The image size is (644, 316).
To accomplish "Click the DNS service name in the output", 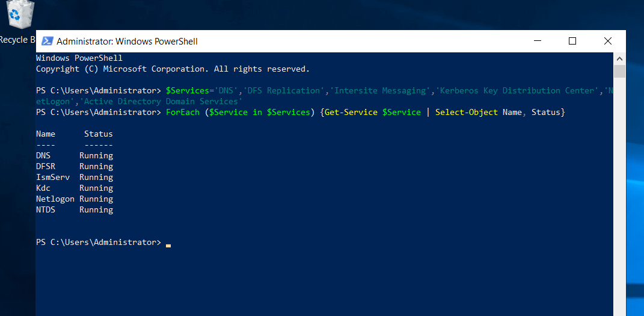I will tap(43, 156).
